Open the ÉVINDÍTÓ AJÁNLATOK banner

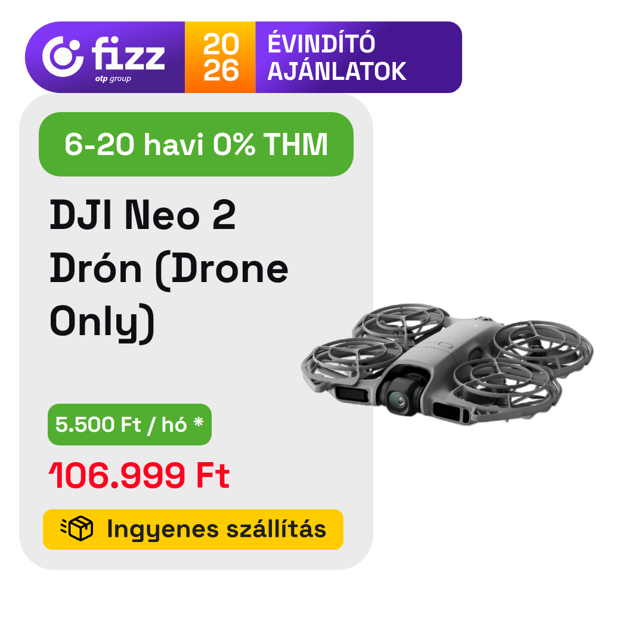(358, 57)
